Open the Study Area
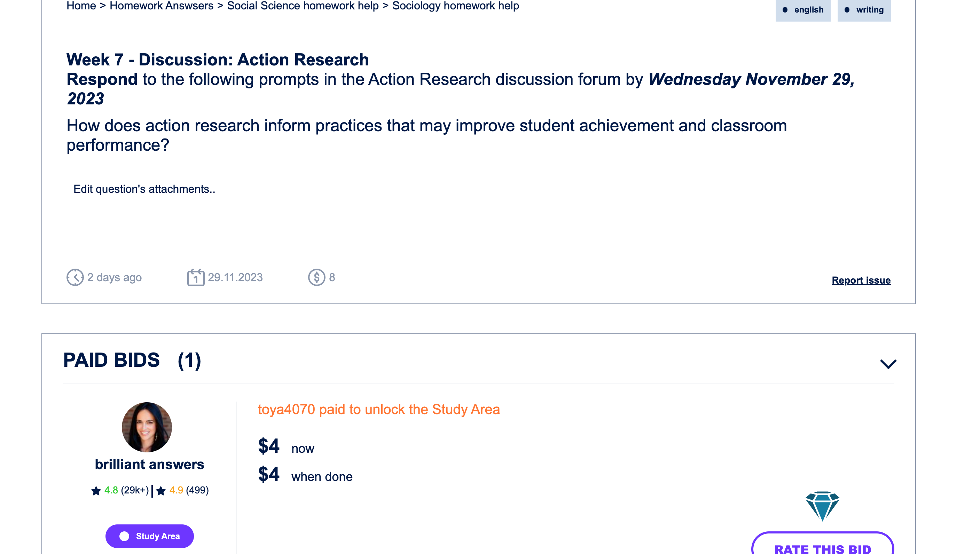Image resolution: width=980 pixels, height=554 pixels. 150,536
